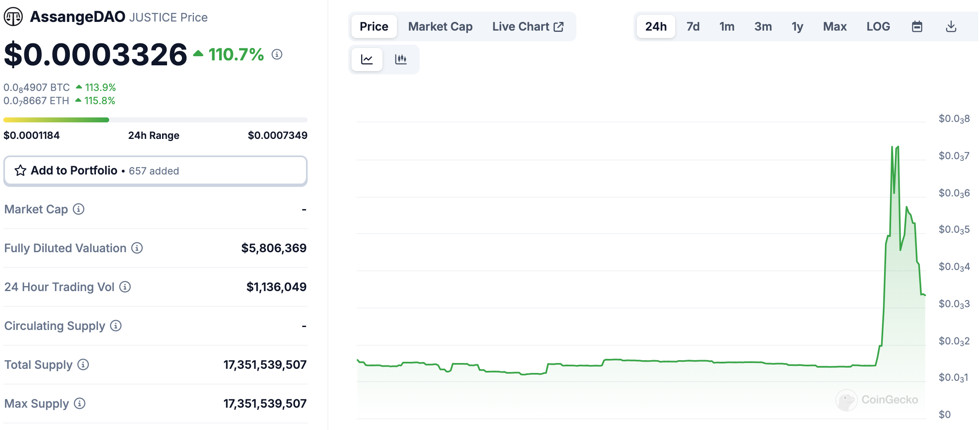
Task: Switch to line chart view icon
Action: [367, 59]
